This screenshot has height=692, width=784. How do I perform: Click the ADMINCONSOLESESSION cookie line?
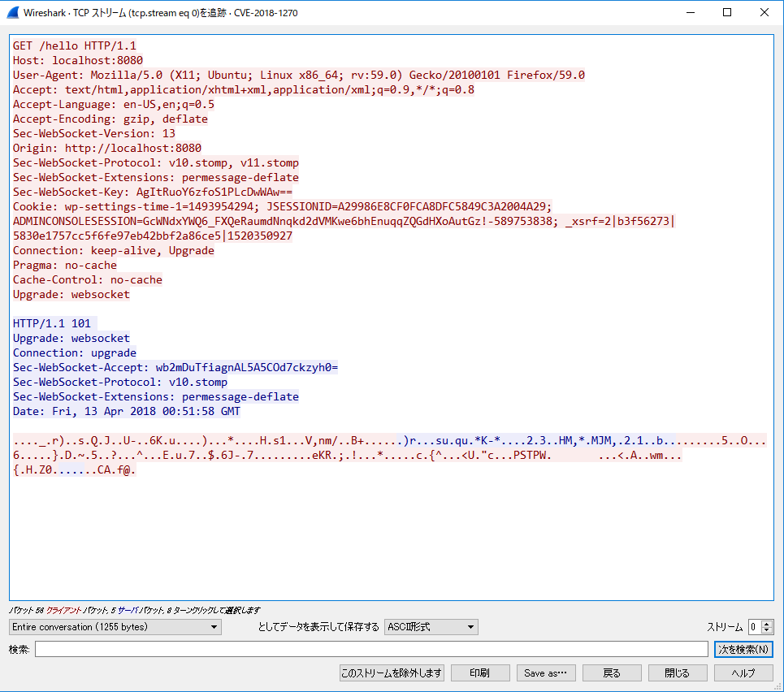coord(344,221)
